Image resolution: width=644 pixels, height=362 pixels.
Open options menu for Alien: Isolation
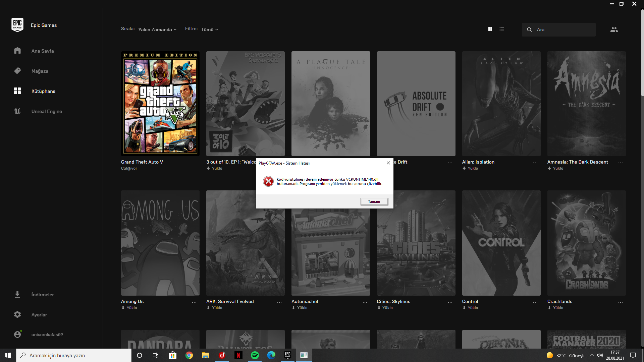coord(535,163)
